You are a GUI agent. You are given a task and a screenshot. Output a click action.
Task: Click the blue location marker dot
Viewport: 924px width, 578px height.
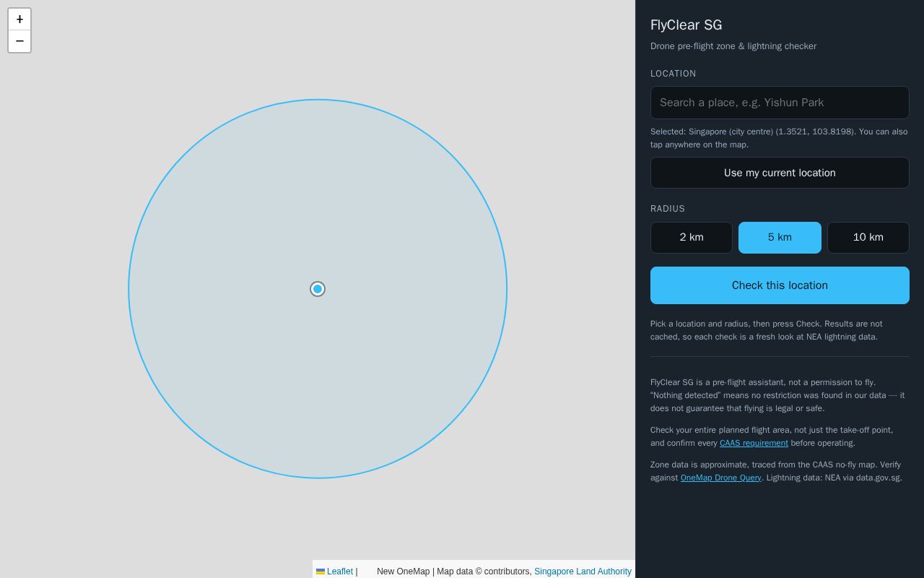[318, 289]
